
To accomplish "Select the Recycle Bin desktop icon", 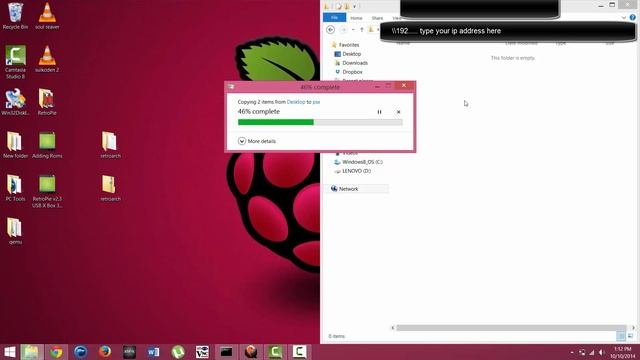I will (x=16, y=16).
